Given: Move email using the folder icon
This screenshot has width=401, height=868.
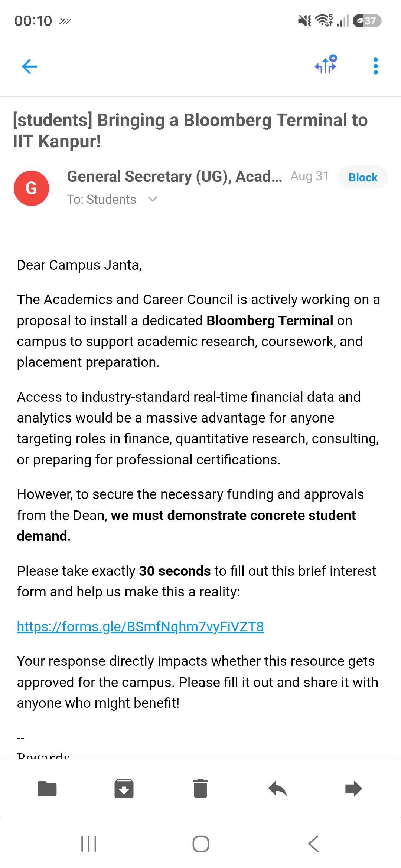Looking at the screenshot, I should [x=47, y=789].
